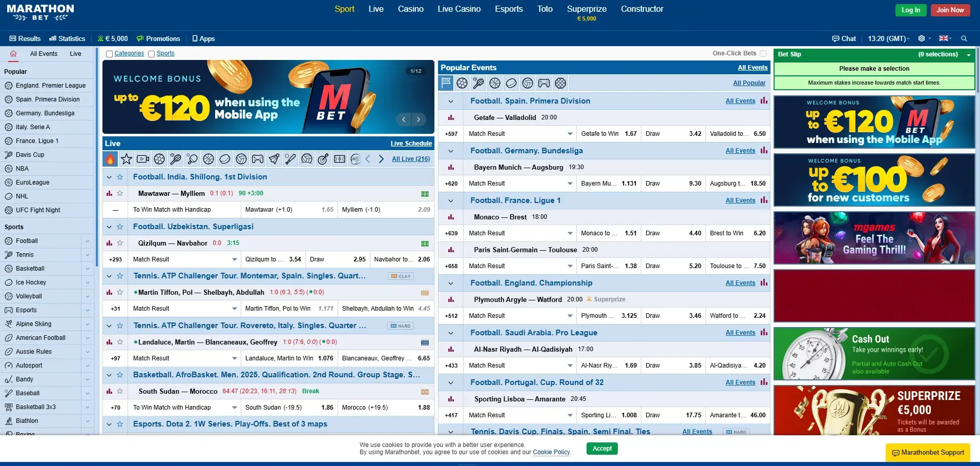The width and height of the screenshot is (980, 466).
Task: Open the Toto tab
Action: (545, 9)
